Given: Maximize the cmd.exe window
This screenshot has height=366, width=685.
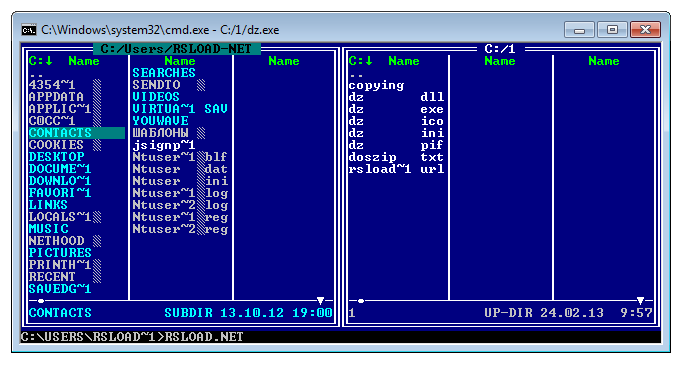Looking at the screenshot, I should pyautogui.click(x=612, y=30).
